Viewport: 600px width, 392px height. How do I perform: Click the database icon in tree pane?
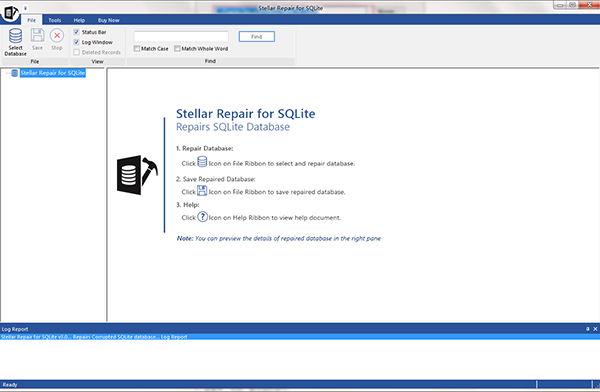15,73
